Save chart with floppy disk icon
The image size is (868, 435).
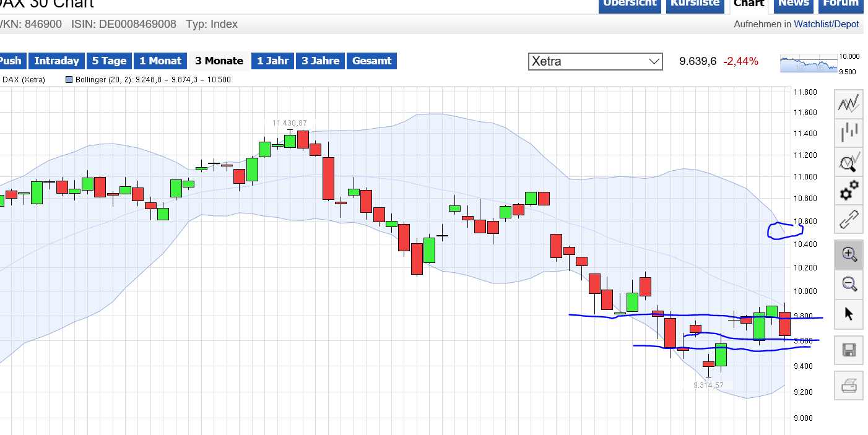coord(849,351)
